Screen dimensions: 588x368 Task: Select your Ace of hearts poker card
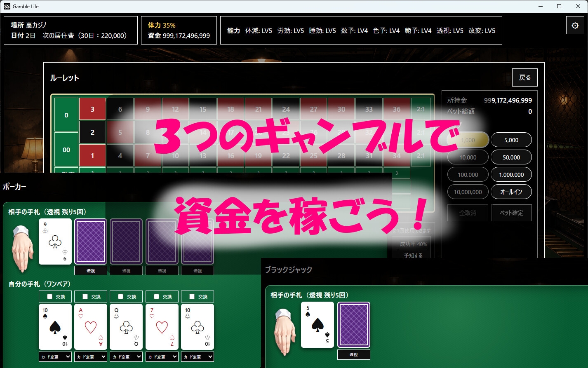coord(91,327)
